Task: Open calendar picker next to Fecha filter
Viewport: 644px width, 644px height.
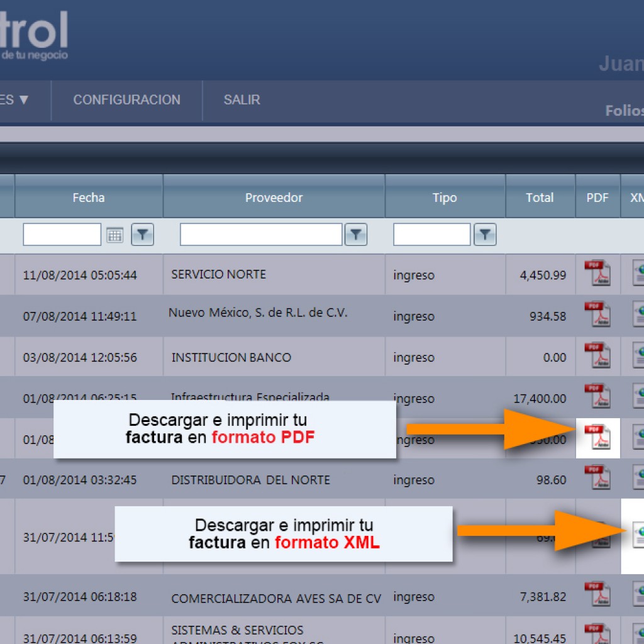Action: (x=114, y=235)
